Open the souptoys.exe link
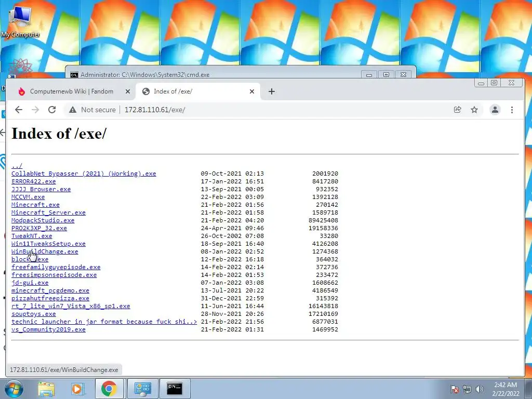The image size is (532, 399). [34, 314]
